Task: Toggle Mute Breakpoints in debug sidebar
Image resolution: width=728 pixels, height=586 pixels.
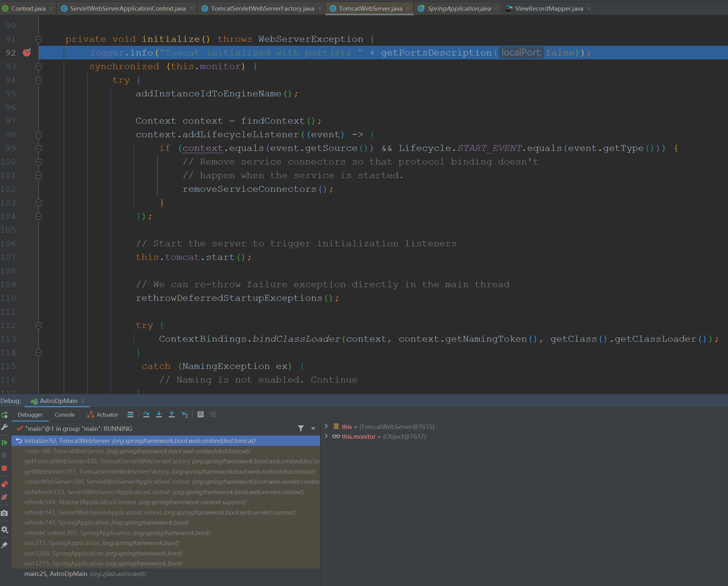Action: pyautogui.click(x=5, y=498)
